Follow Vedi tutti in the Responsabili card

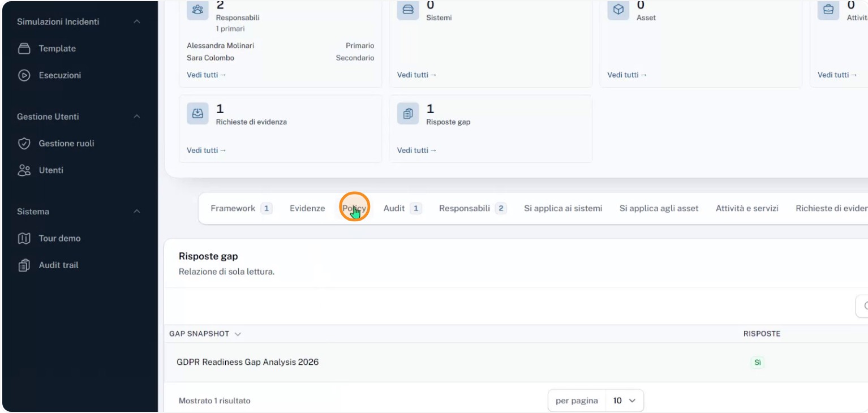[x=206, y=75]
